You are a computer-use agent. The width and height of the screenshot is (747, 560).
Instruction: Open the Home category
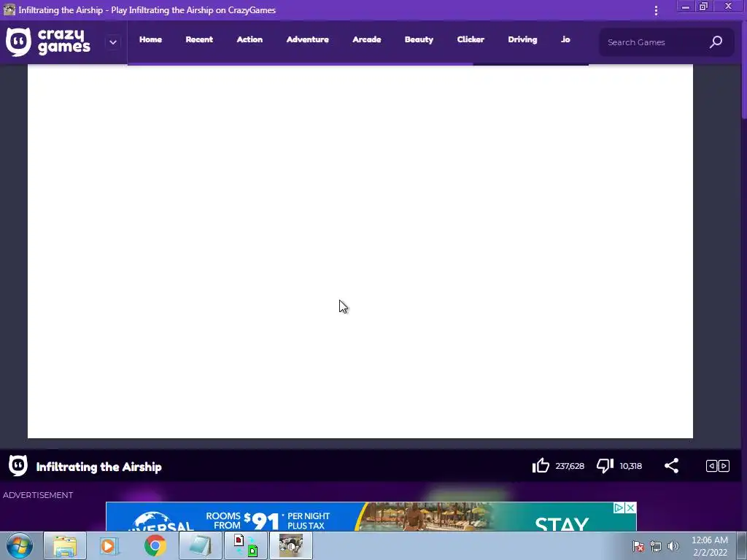[x=150, y=39]
